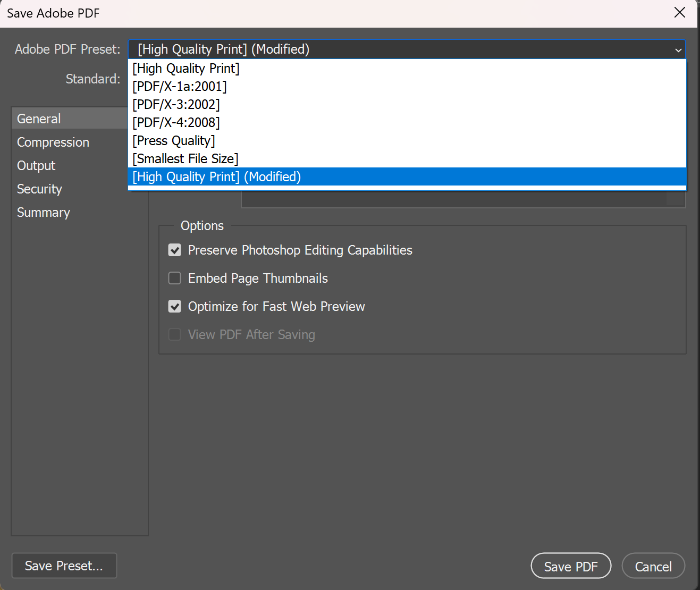Choose [High Quality Print] (Modified) in list

pyautogui.click(x=407, y=177)
